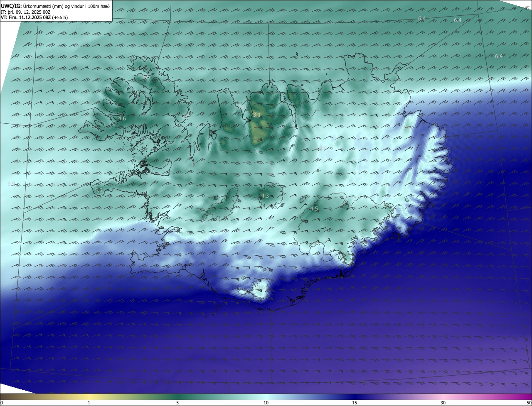Click the 4.6 value over the Westfjords
Image resolution: width=532 pixels, height=406 pixels.
(x=122, y=119)
